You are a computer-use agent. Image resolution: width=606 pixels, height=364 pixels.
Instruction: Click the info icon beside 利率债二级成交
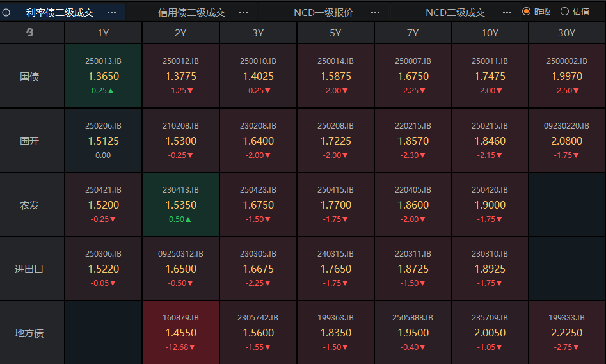(x=6, y=12)
